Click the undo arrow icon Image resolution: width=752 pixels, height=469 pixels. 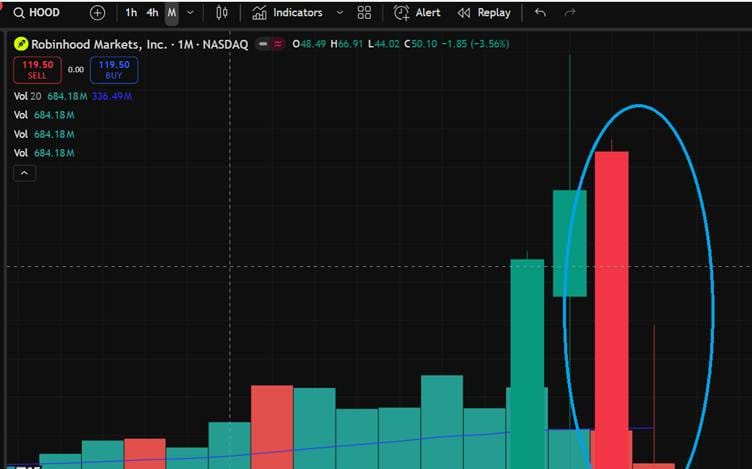point(541,13)
